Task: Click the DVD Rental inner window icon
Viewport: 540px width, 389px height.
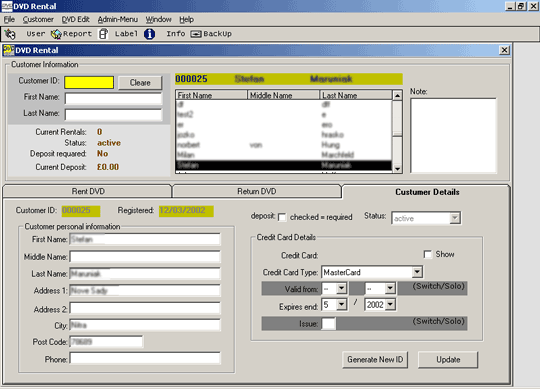Action: click(x=8, y=50)
